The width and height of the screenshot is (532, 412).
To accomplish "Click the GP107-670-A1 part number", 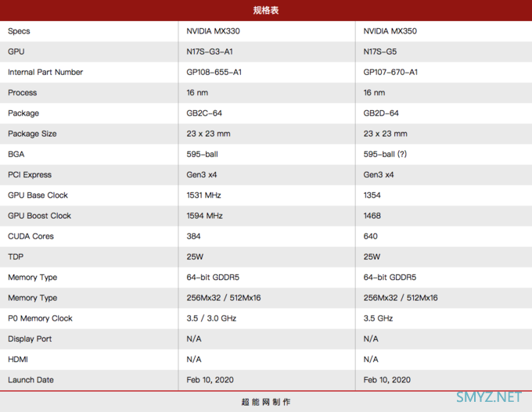I will [x=390, y=72].
